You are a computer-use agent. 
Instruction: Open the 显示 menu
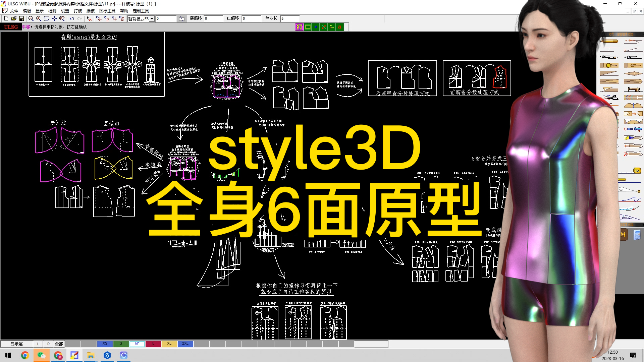coord(40,11)
